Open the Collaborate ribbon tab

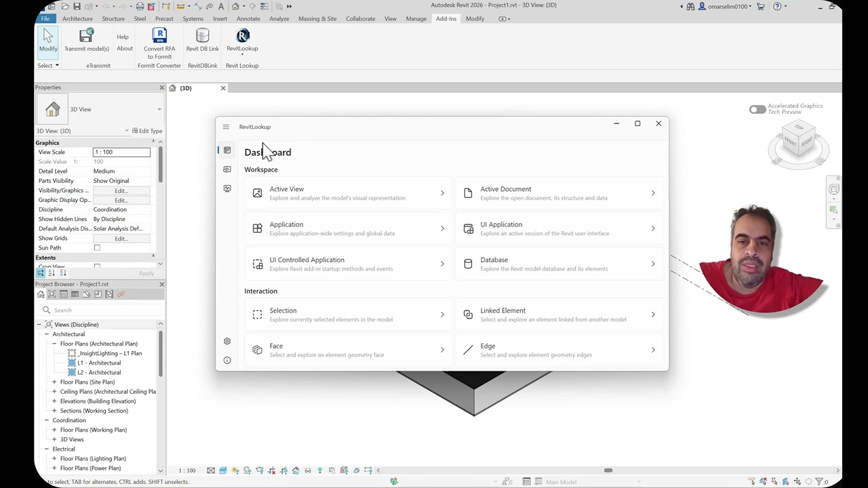tap(360, 19)
